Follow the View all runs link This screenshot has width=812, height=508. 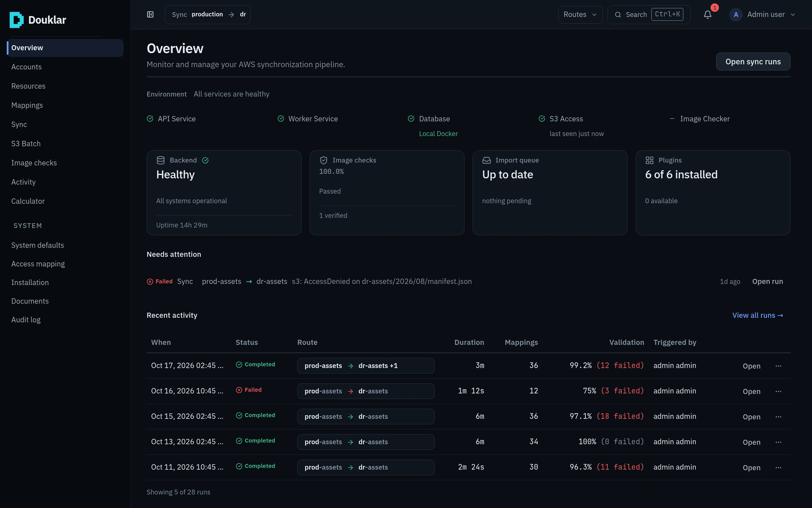758,315
